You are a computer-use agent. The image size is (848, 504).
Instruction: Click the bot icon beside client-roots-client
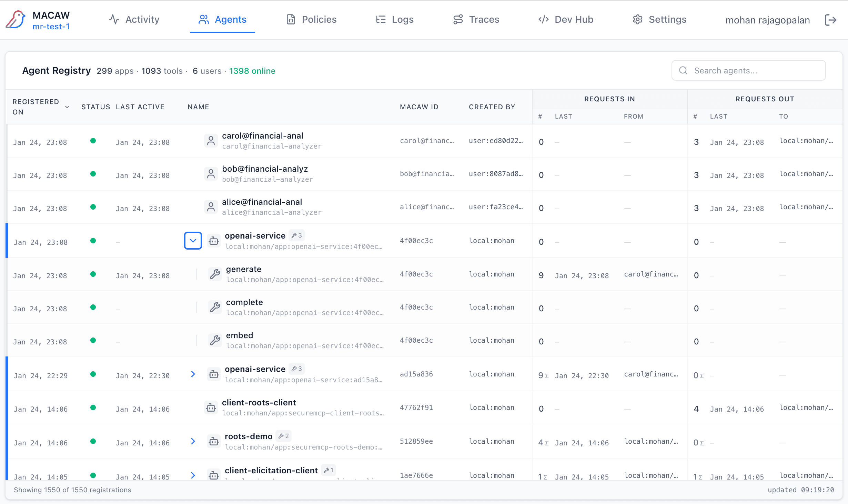point(211,407)
